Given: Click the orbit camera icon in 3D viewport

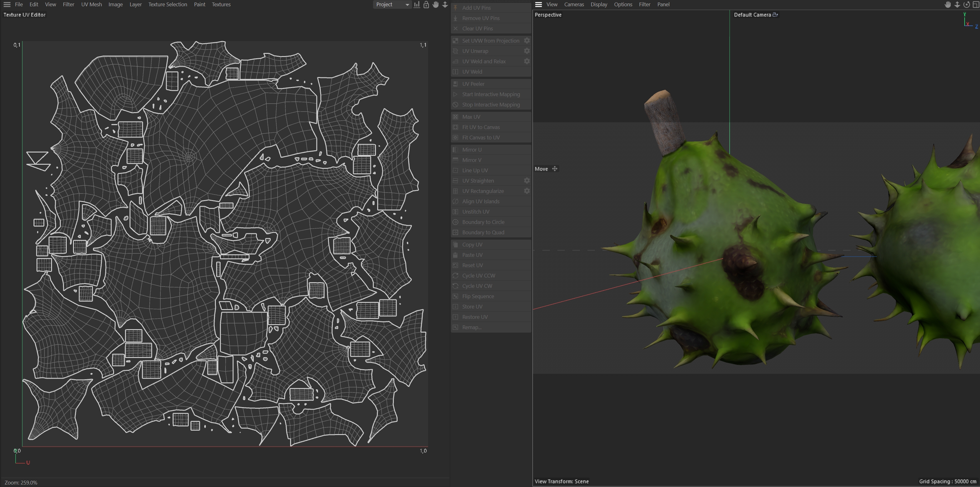Looking at the screenshot, I should click(x=966, y=5).
